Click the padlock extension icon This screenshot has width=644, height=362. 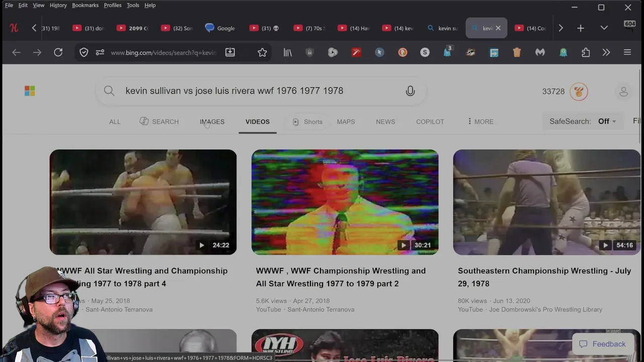tap(309, 52)
